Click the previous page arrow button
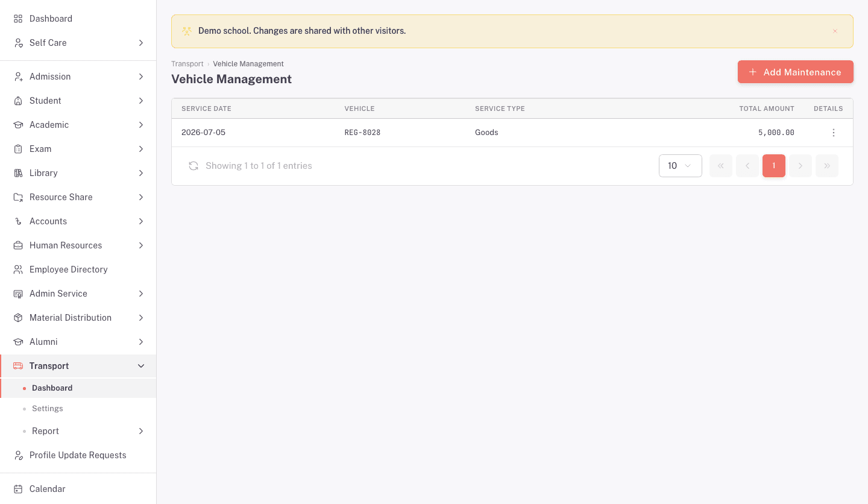This screenshot has height=504, width=868. pyautogui.click(x=747, y=166)
